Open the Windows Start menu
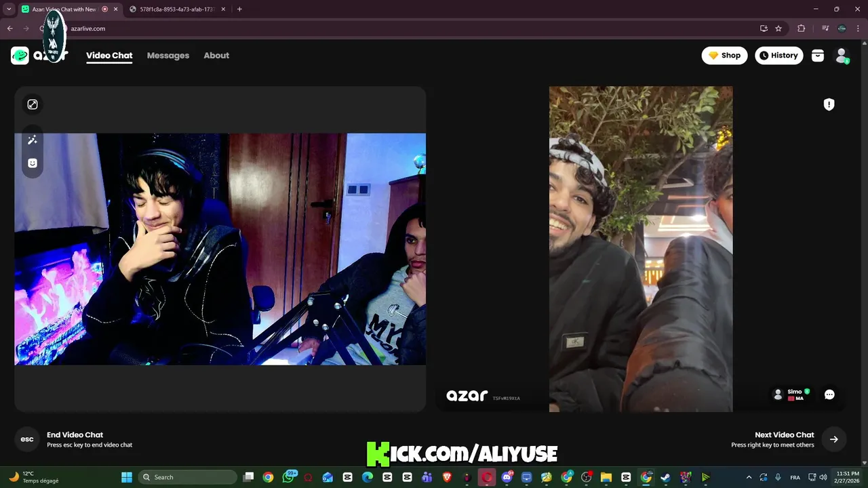Screen dimensions: 868x488 click(x=127, y=477)
